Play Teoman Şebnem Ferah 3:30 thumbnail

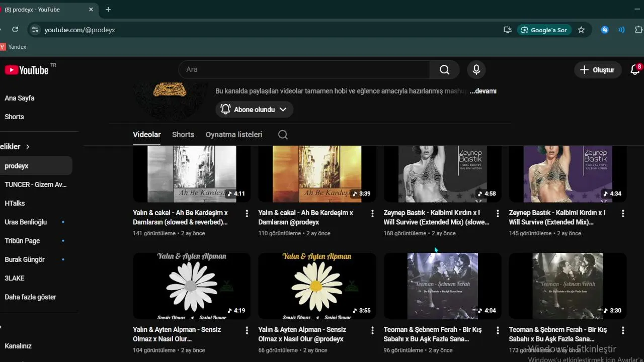tap(568, 286)
